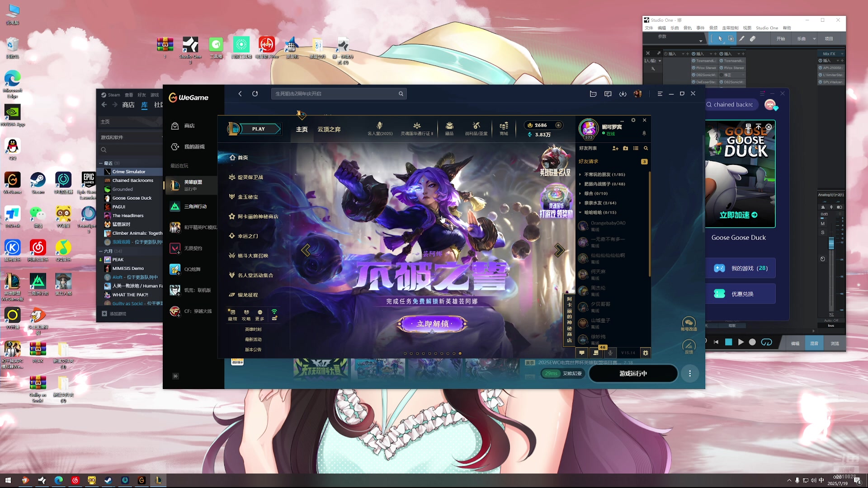Select the last carousel dot indicator
This screenshot has width=868, height=488.
[x=460, y=353]
